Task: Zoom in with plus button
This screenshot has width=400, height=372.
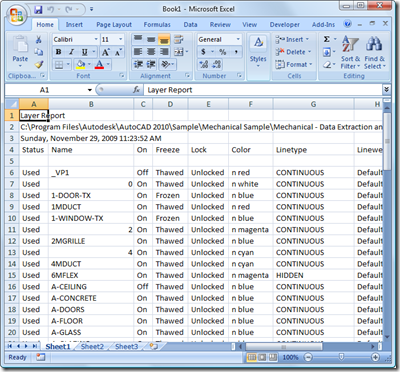Action: (x=376, y=357)
